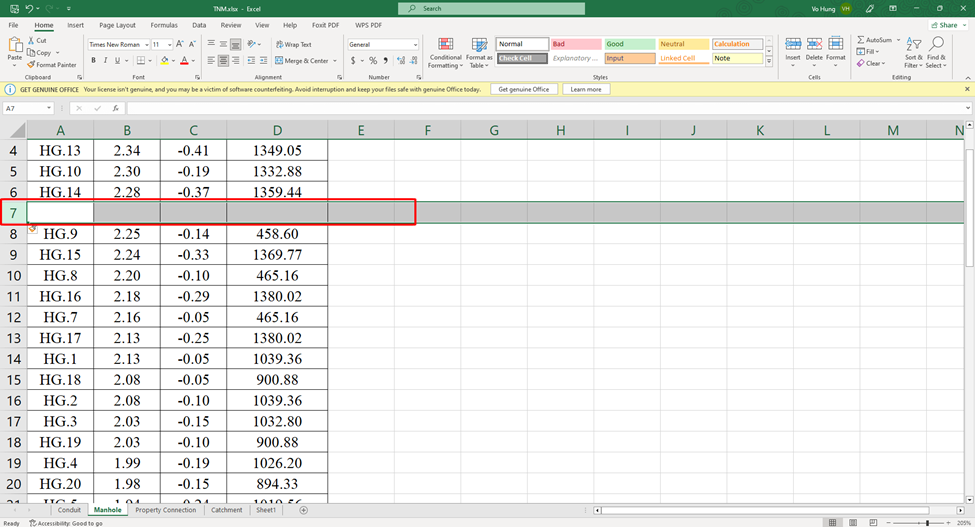Click the Get genuine Office button
This screenshot has width=975, height=527.
pyautogui.click(x=524, y=89)
